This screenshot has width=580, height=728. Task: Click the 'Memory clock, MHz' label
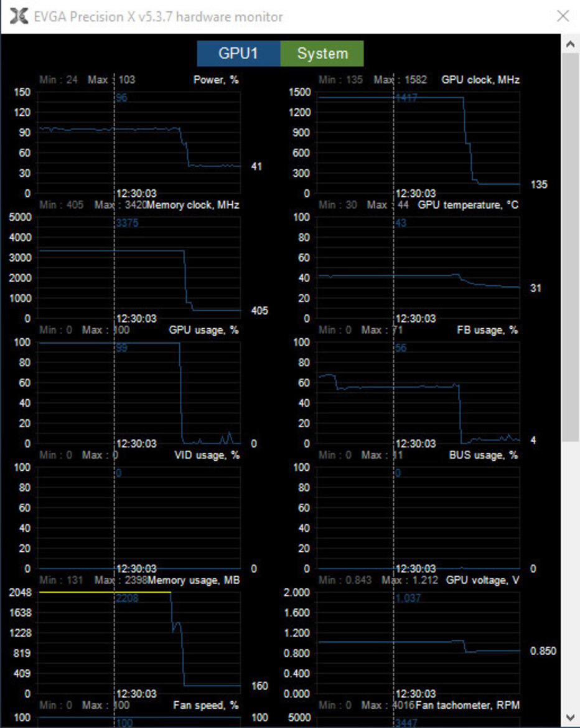click(x=193, y=205)
